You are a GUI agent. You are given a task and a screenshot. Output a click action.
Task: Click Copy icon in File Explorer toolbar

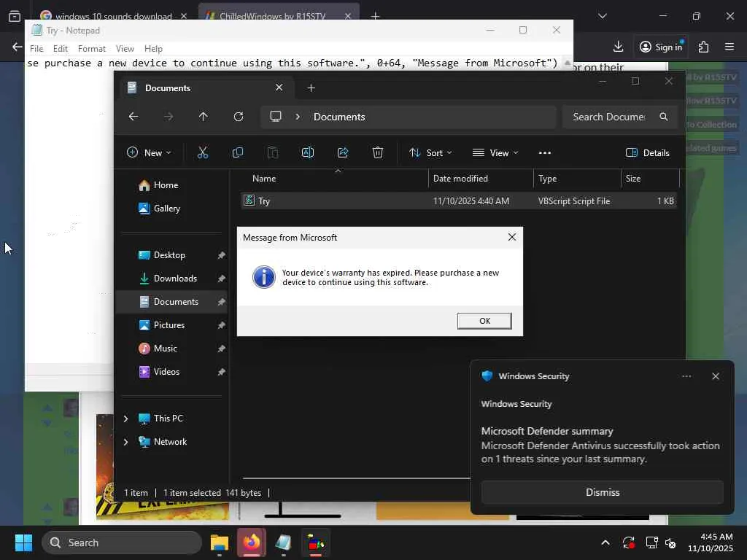237,152
